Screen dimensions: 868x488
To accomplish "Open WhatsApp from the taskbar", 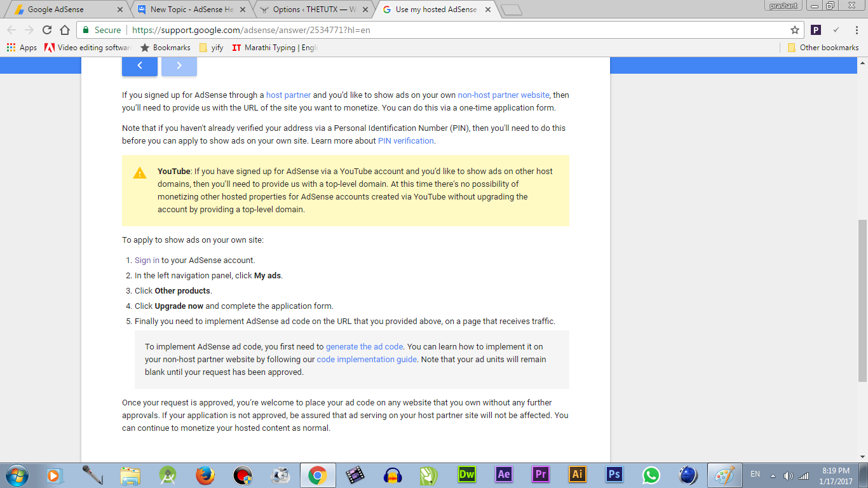I will [651, 475].
